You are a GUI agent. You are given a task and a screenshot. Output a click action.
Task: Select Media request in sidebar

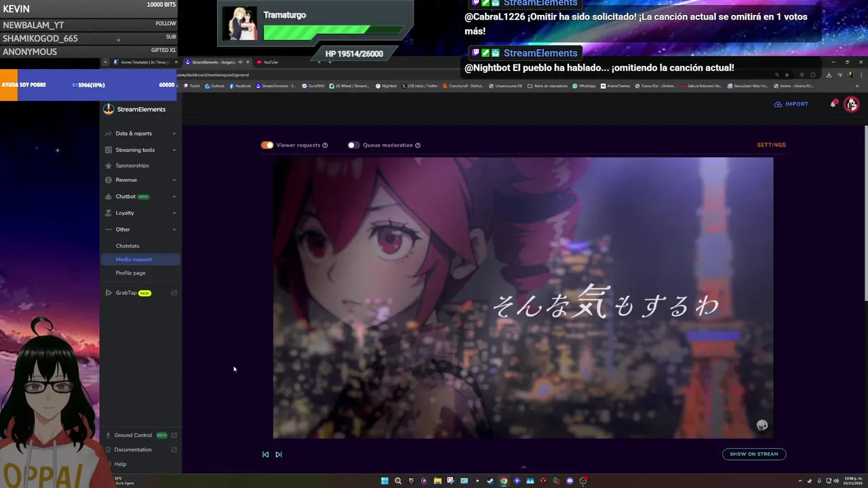point(140,260)
